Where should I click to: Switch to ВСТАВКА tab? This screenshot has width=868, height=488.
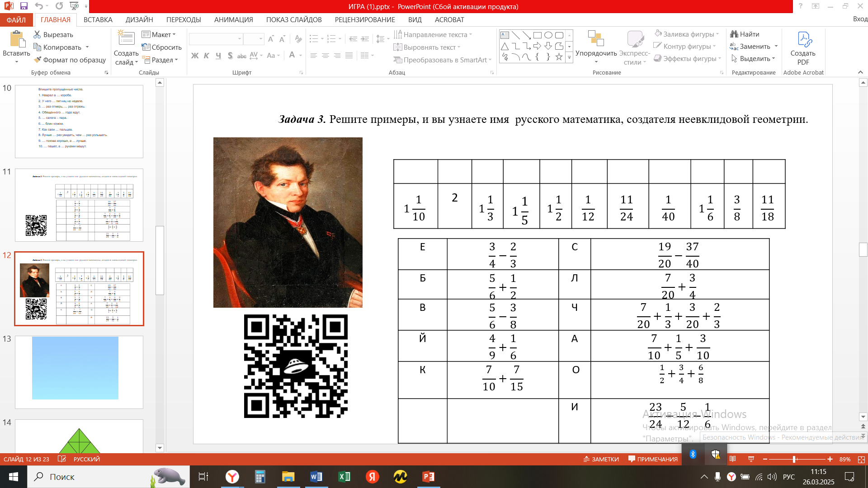(x=98, y=20)
